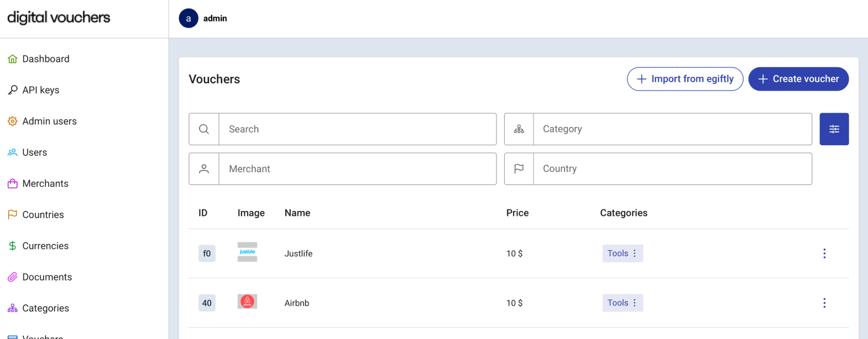Expand Tools category menu for Justlife
This screenshot has height=339, width=868.
tap(635, 253)
